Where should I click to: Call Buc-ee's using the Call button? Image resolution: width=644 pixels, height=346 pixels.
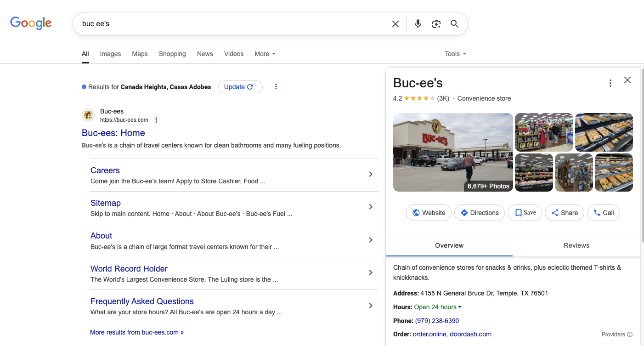(x=604, y=213)
